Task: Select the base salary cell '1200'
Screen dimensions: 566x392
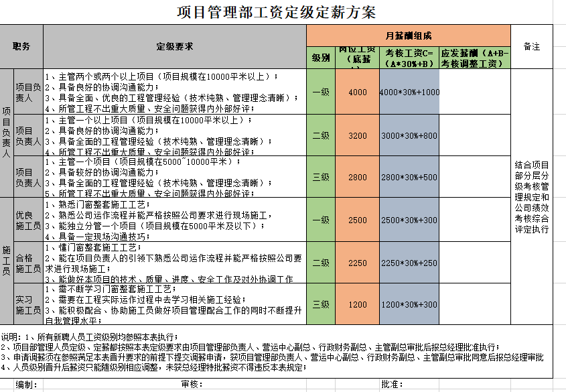Action: [358, 304]
